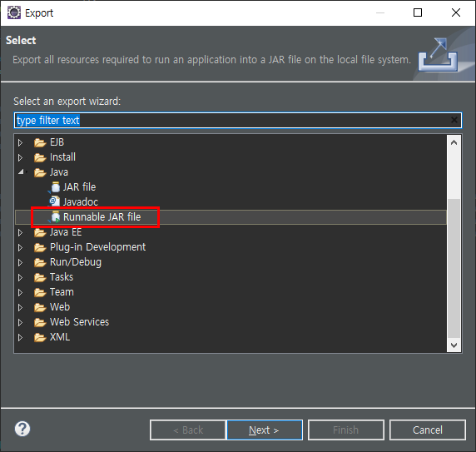Select the 'Install' row label
The image size is (476, 452).
pos(63,157)
